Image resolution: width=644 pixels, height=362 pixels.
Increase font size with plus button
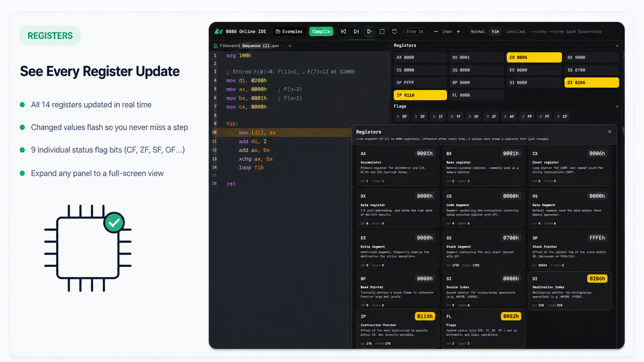click(458, 32)
